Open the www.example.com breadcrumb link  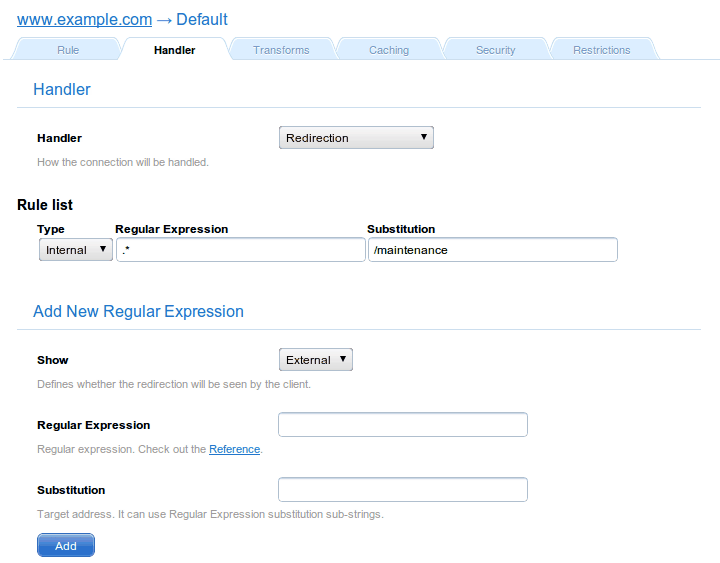84,19
